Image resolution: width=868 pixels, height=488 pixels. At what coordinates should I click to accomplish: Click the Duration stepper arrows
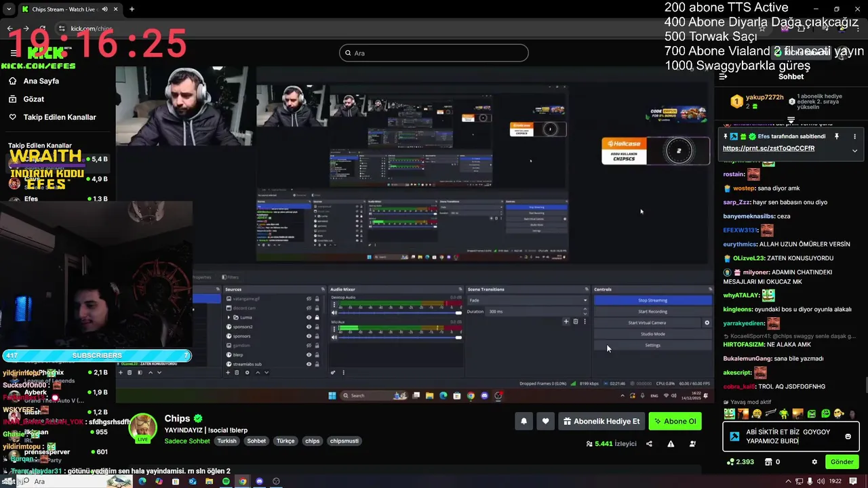[x=586, y=311]
